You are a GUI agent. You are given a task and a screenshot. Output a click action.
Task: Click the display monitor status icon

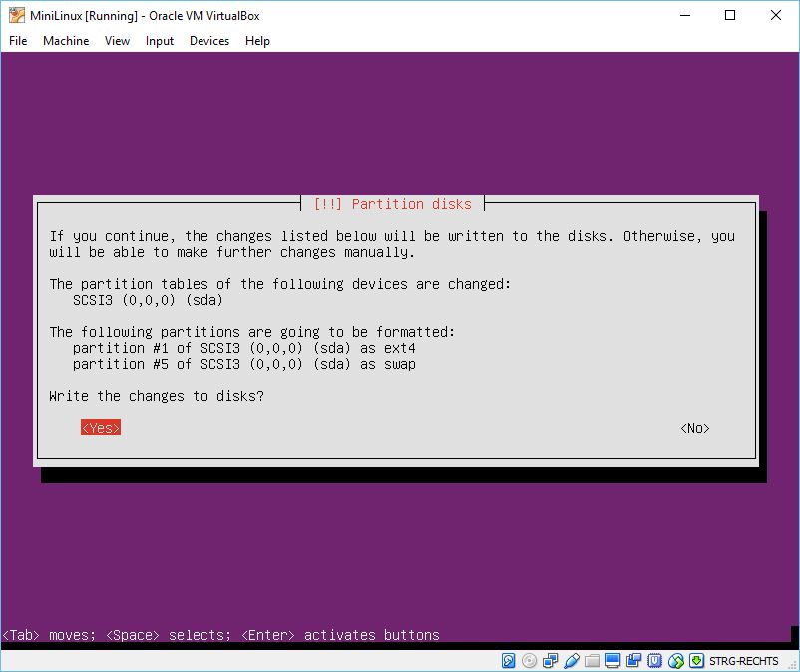pos(612,660)
